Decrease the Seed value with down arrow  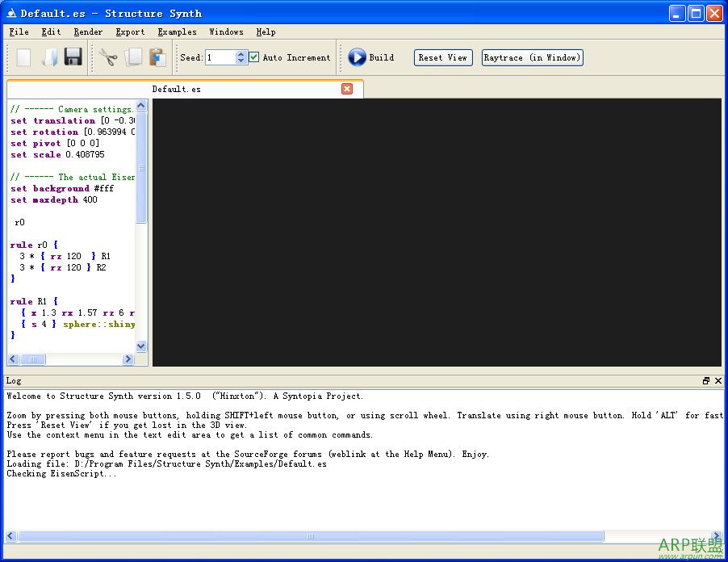coord(241,61)
